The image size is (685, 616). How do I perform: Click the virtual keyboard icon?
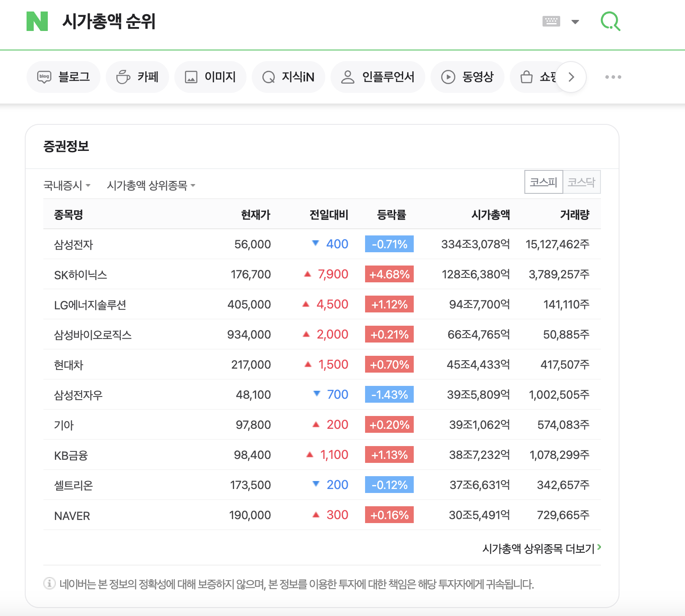pos(550,21)
